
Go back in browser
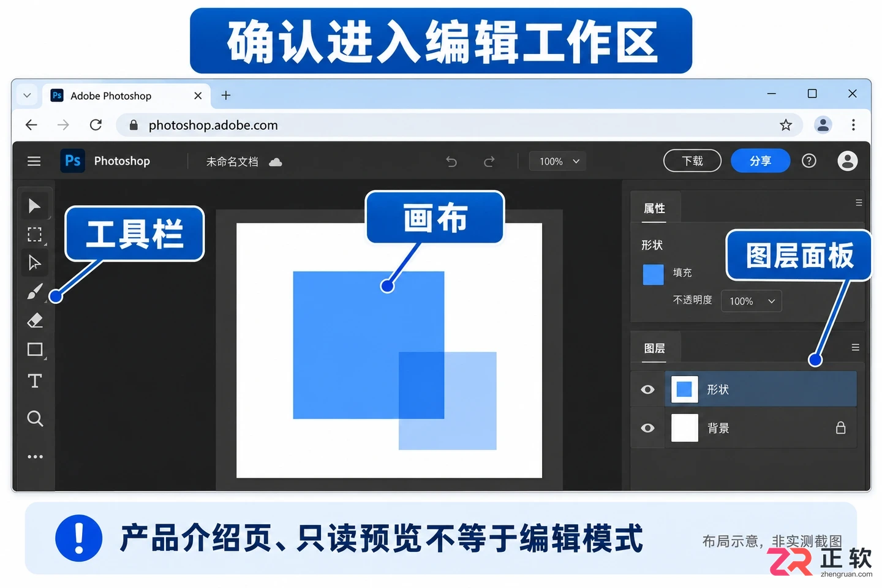pos(31,125)
